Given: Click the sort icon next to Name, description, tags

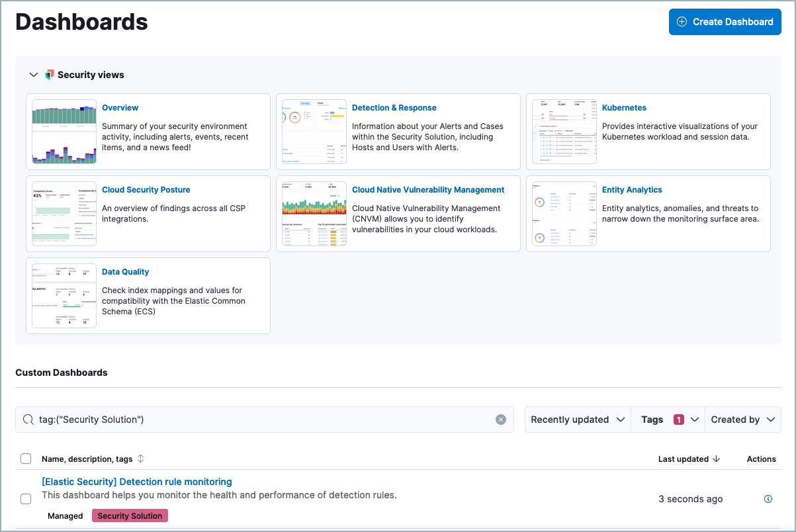Looking at the screenshot, I should tap(139, 459).
